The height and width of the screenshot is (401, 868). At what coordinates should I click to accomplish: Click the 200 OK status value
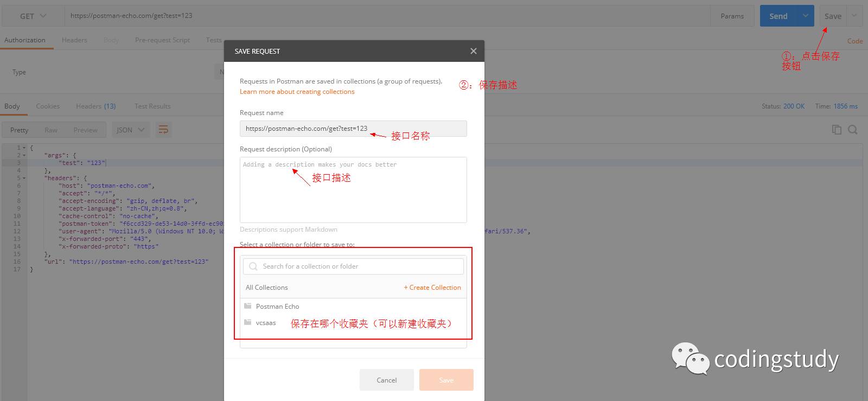(794, 106)
